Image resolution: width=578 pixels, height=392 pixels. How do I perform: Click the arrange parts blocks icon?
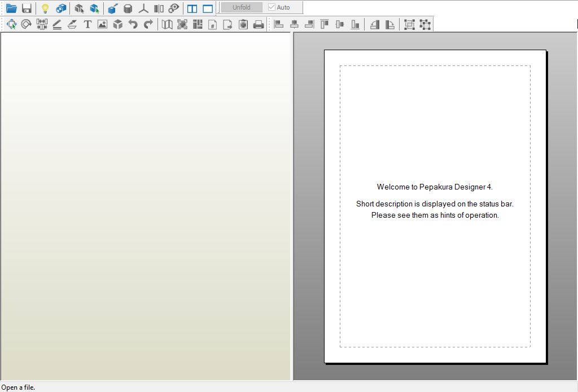point(198,24)
